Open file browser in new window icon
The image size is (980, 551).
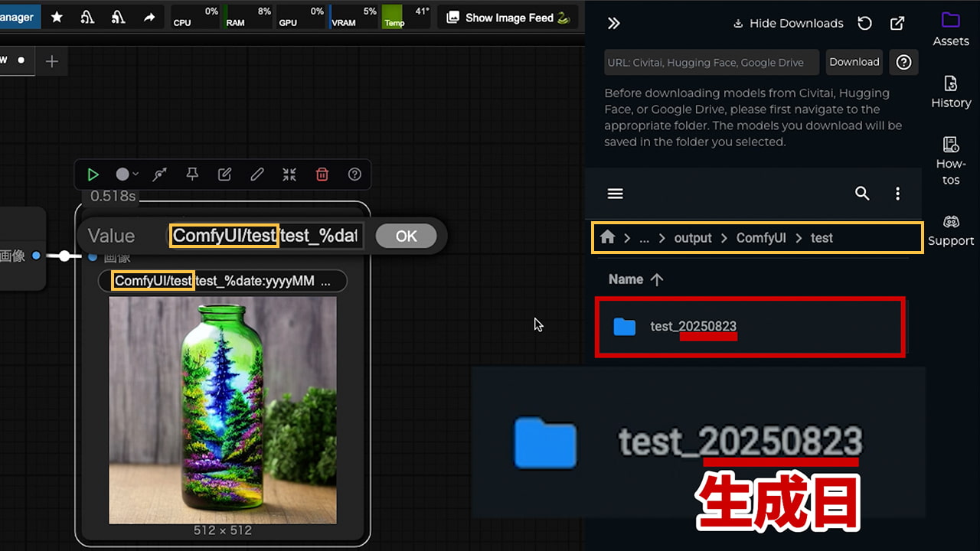point(897,23)
